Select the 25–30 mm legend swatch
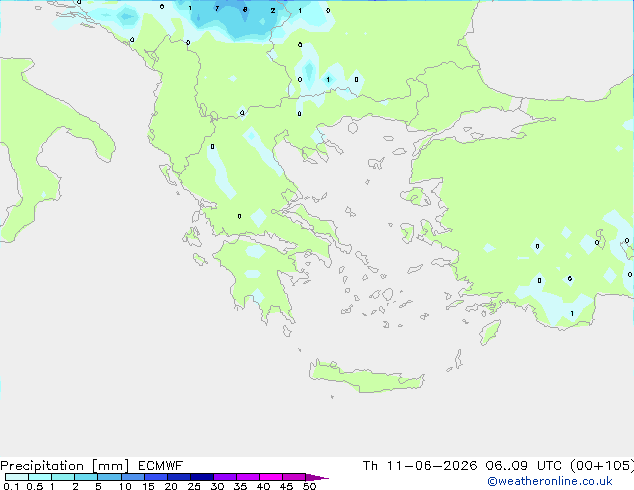634x490 pixels. pos(202,477)
